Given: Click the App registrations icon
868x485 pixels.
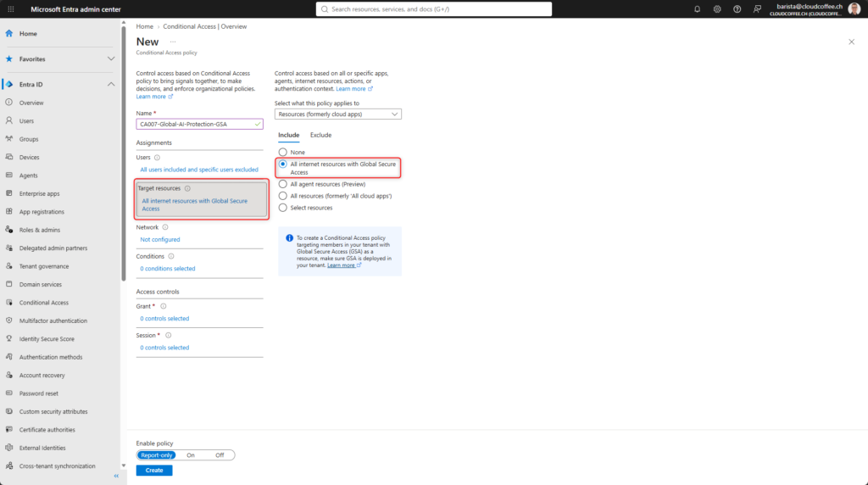Looking at the screenshot, I should [8, 211].
